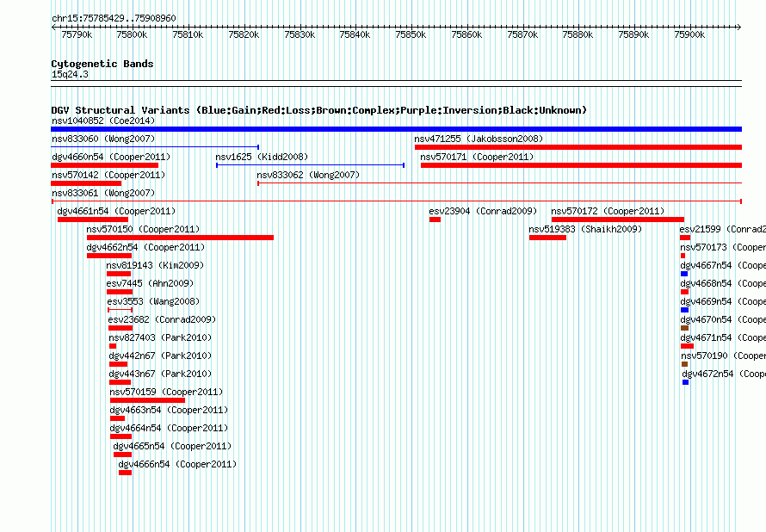The width and height of the screenshot is (766, 532).
Task: Open nsv570150 (Cooper2011) label
Action: [143, 229]
